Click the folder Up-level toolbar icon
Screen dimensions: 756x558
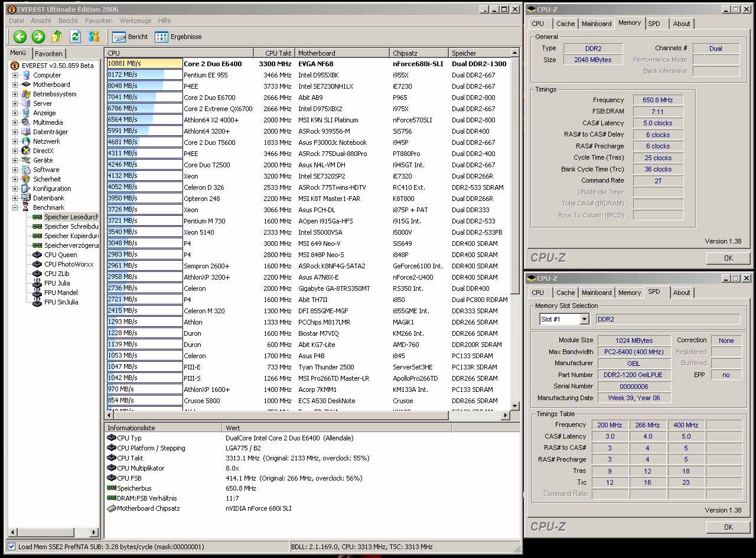point(57,37)
